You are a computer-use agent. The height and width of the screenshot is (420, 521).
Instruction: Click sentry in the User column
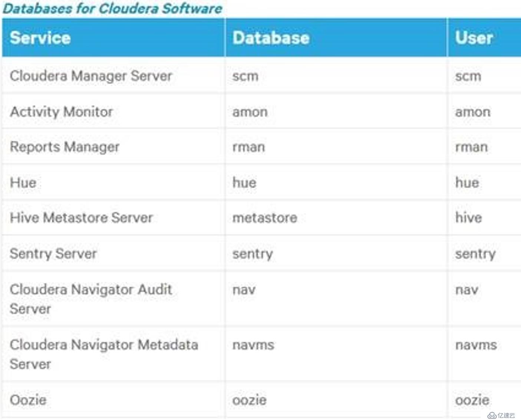[475, 254]
